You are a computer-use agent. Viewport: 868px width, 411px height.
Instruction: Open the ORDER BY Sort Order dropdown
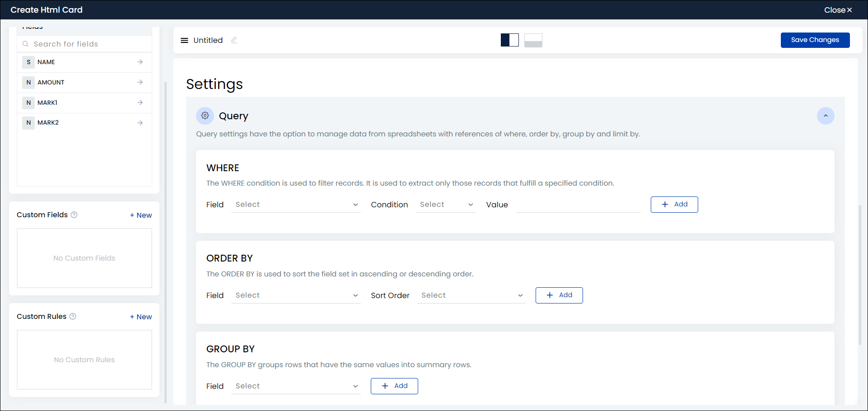click(471, 295)
